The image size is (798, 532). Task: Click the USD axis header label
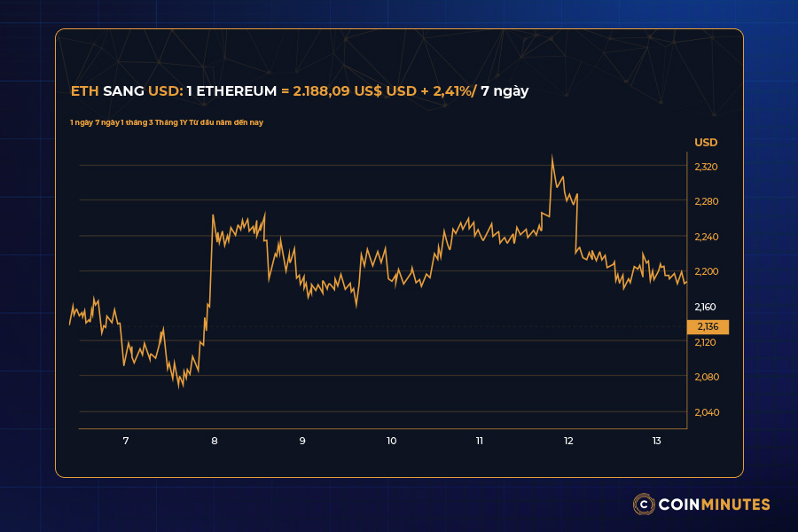click(706, 143)
